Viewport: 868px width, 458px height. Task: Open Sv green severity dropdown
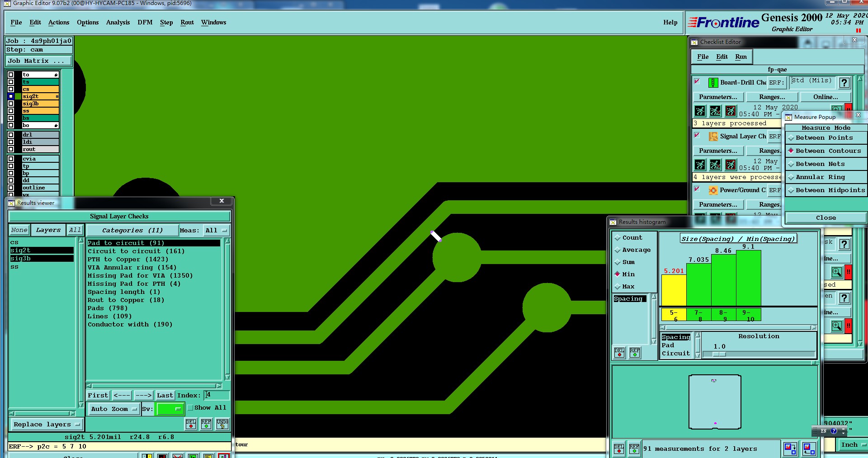170,409
